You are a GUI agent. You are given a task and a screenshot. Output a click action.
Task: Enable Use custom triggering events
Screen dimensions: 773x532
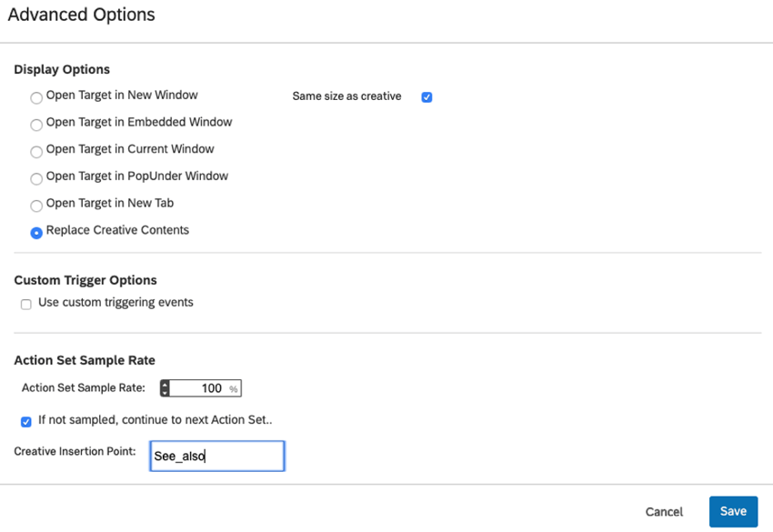click(x=26, y=305)
